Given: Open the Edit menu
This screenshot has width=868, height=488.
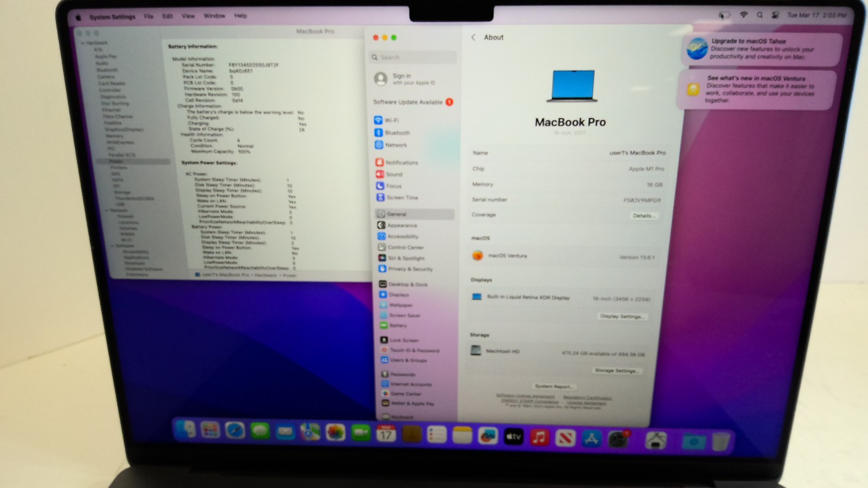Looking at the screenshot, I should pyautogui.click(x=168, y=16).
